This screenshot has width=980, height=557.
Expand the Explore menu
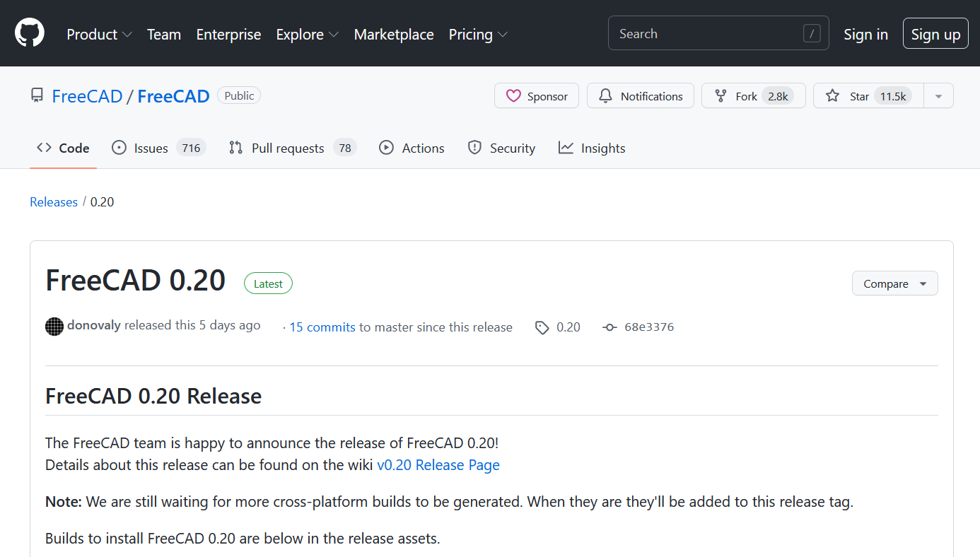307,34
